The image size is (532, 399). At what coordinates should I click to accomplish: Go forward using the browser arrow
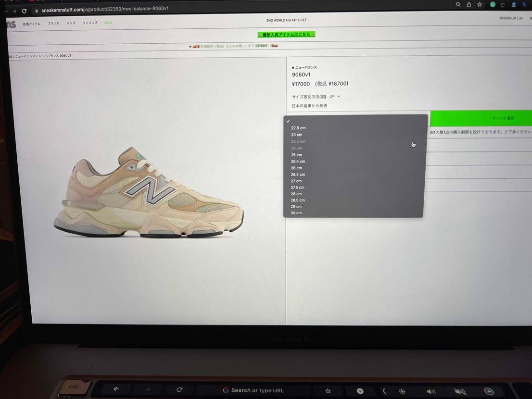point(14,11)
